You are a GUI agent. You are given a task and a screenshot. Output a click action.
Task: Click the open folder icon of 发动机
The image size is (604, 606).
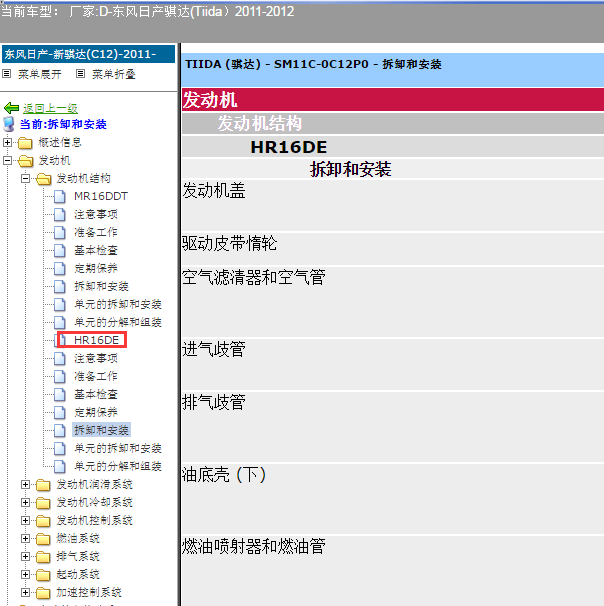[25, 161]
